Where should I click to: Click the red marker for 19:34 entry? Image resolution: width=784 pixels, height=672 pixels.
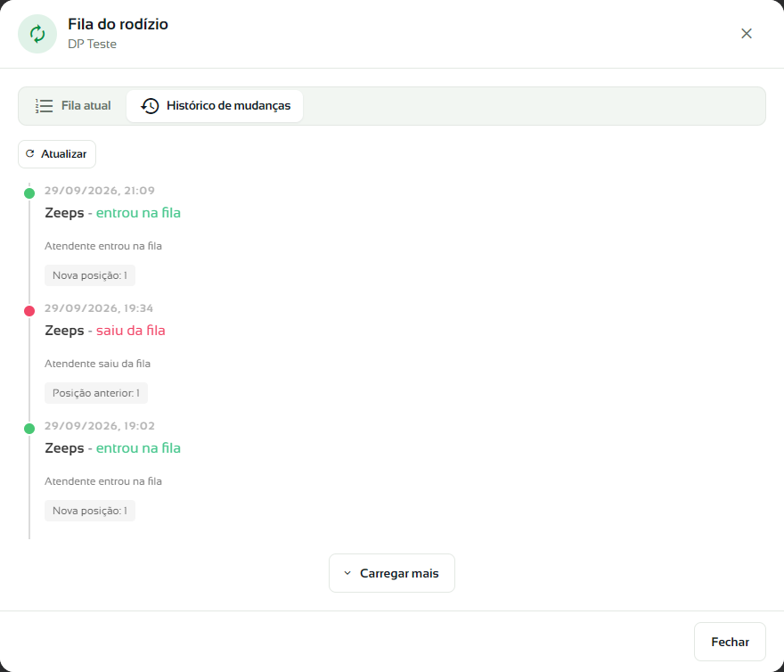29,311
